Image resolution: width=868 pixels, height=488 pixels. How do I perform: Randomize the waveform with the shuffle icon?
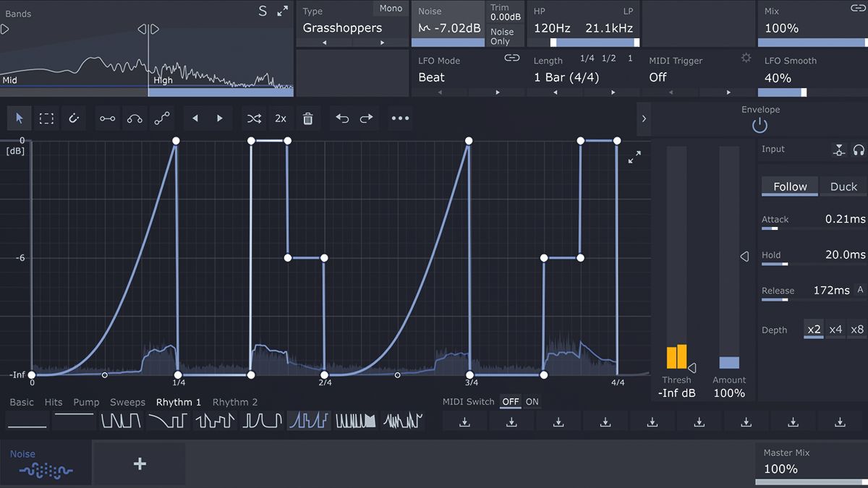[254, 118]
